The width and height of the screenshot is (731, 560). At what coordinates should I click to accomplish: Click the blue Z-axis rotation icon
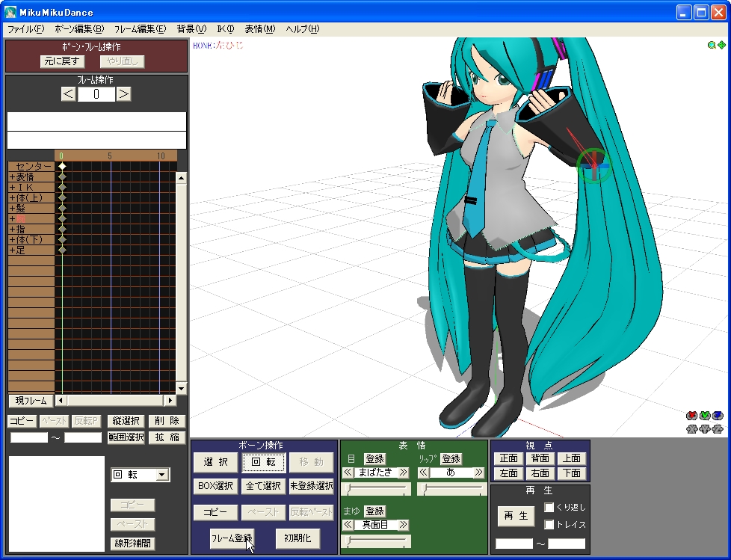pyautogui.click(x=718, y=416)
